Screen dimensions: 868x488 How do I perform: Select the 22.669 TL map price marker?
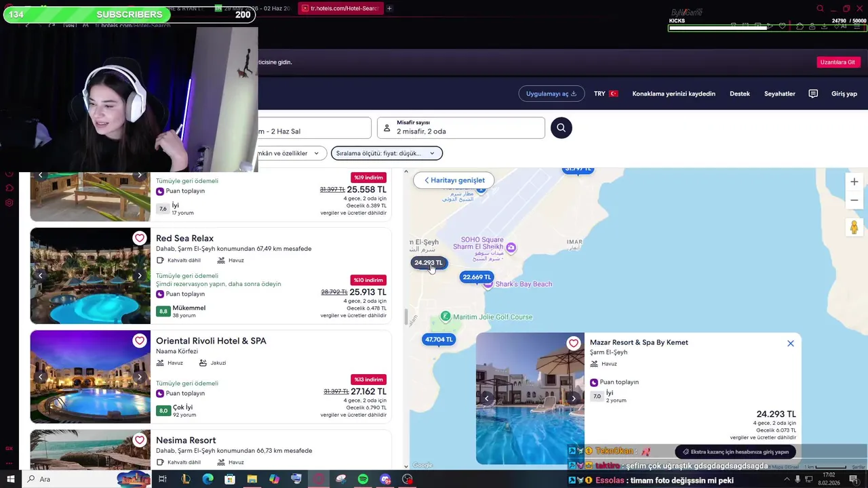(476, 277)
